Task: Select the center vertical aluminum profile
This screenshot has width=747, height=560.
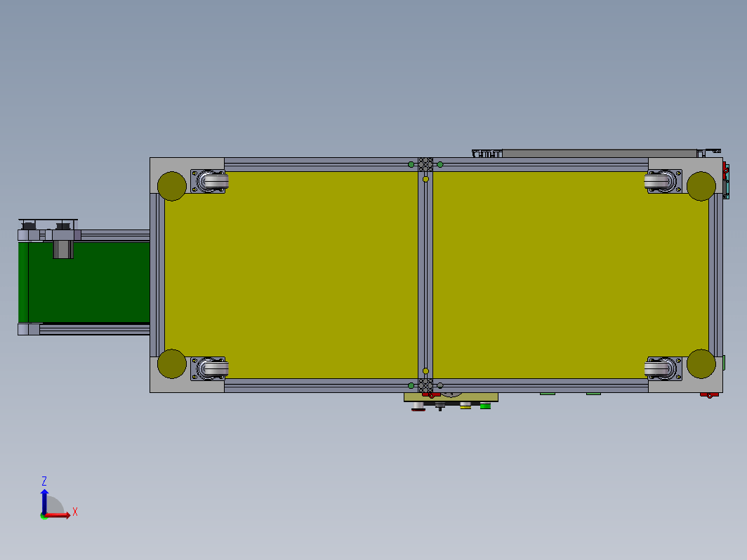Action: click(425, 275)
